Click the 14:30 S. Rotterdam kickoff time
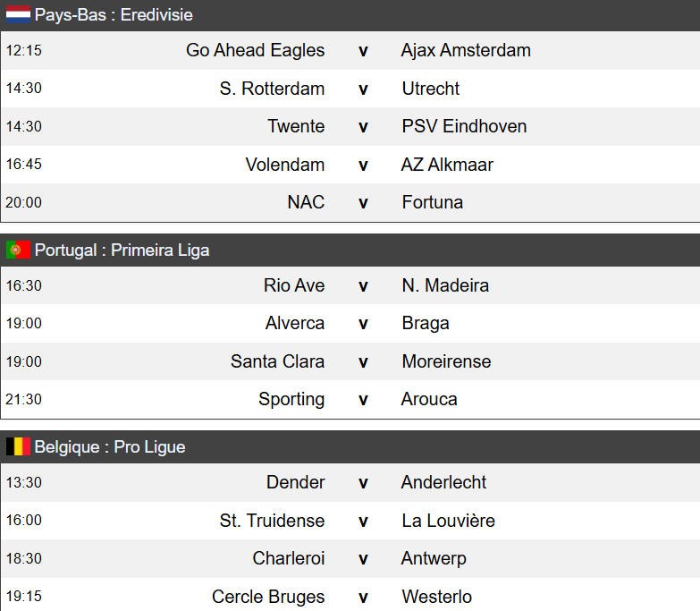The width and height of the screenshot is (700, 611). [x=24, y=89]
